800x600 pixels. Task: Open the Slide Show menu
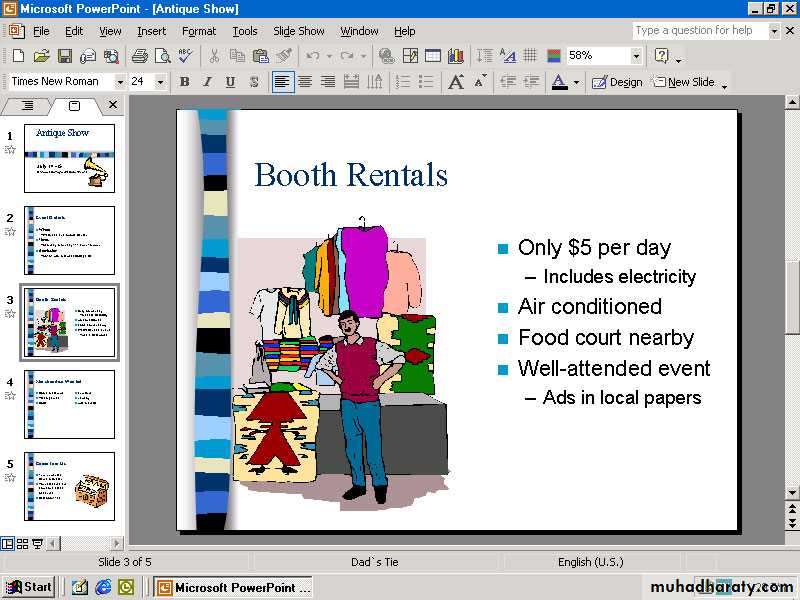click(x=298, y=31)
